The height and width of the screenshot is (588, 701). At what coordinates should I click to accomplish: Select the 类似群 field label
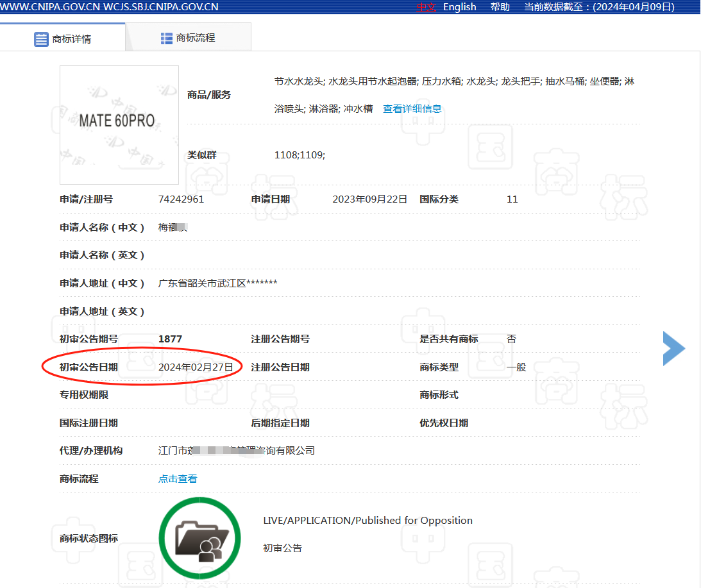point(202,155)
